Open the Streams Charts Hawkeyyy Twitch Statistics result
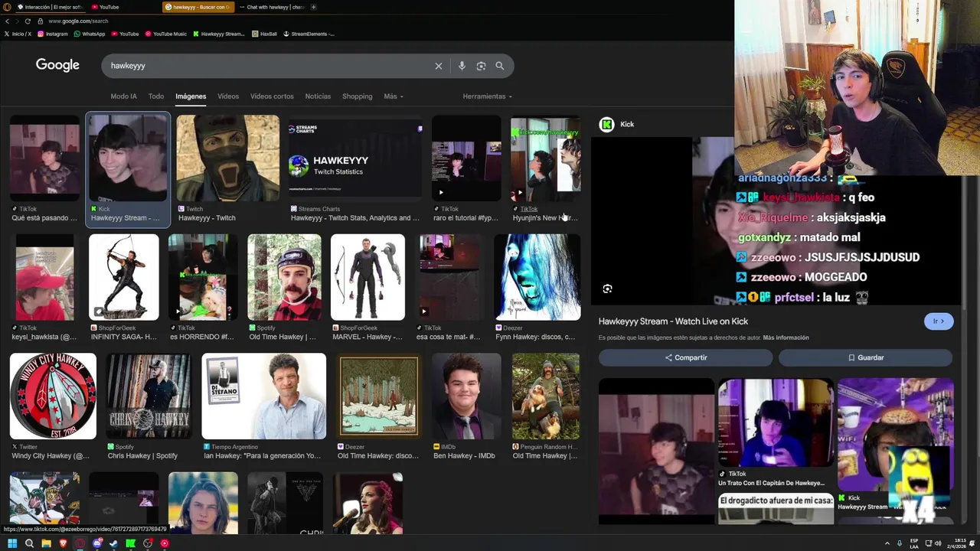This screenshot has width=980, height=551. coord(355,159)
